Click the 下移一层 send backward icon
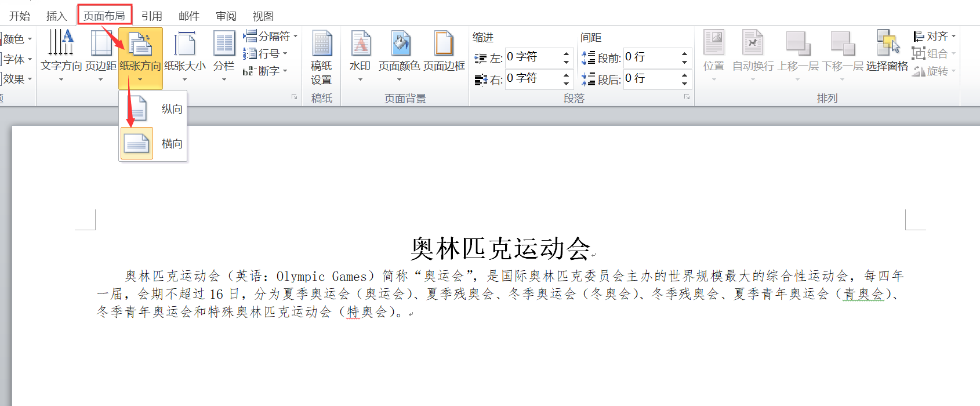 (x=843, y=43)
